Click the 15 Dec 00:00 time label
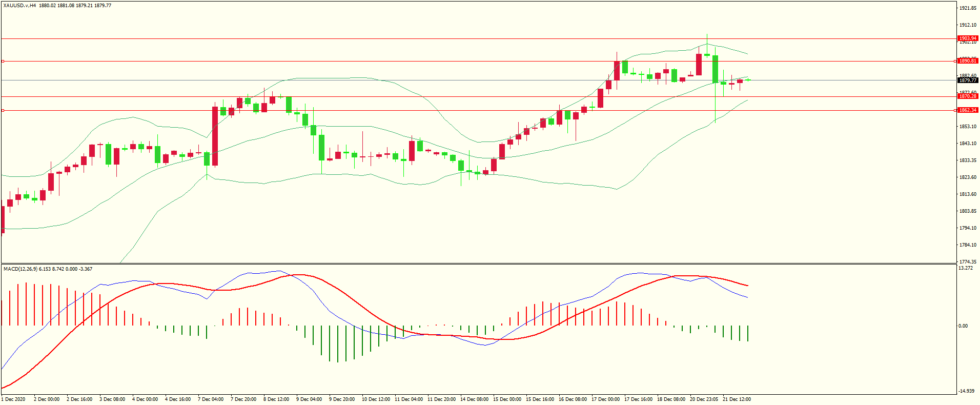 [x=507, y=399]
